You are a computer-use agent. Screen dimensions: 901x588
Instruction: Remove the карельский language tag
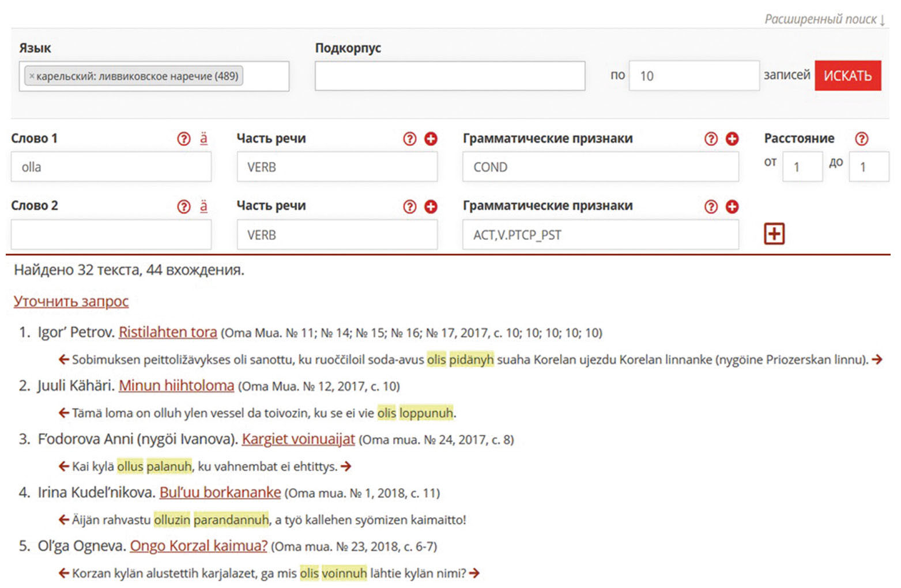coord(32,76)
